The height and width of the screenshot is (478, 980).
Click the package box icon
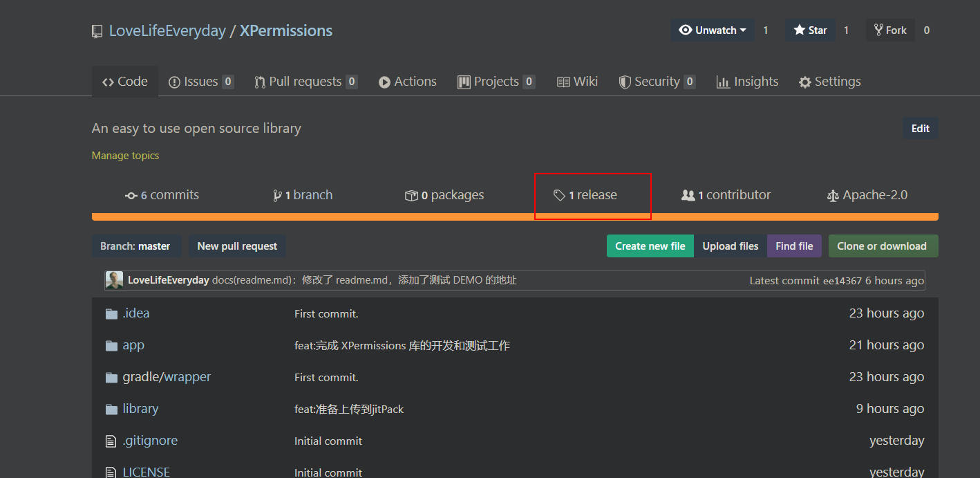coord(411,196)
